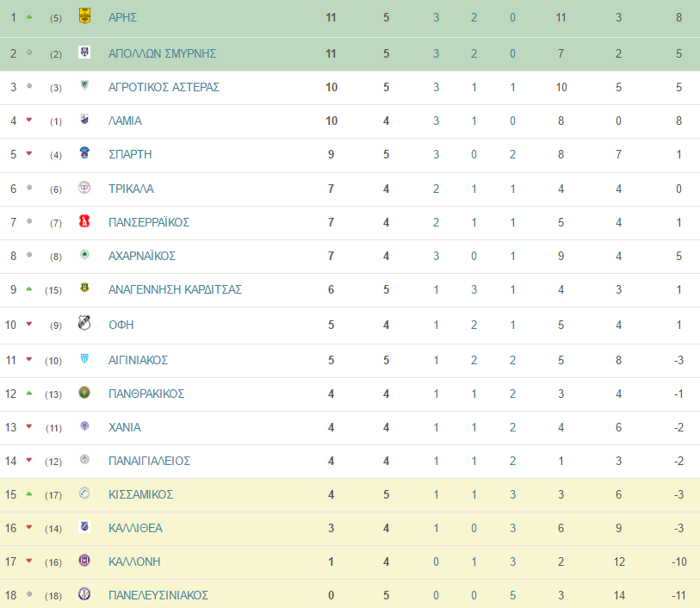This screenshot has width=700, height=608.
Task: Click the ΑΙΓΙΝΙΑΚΟΣ light blue shield icon
Action: tap(84, 358)
